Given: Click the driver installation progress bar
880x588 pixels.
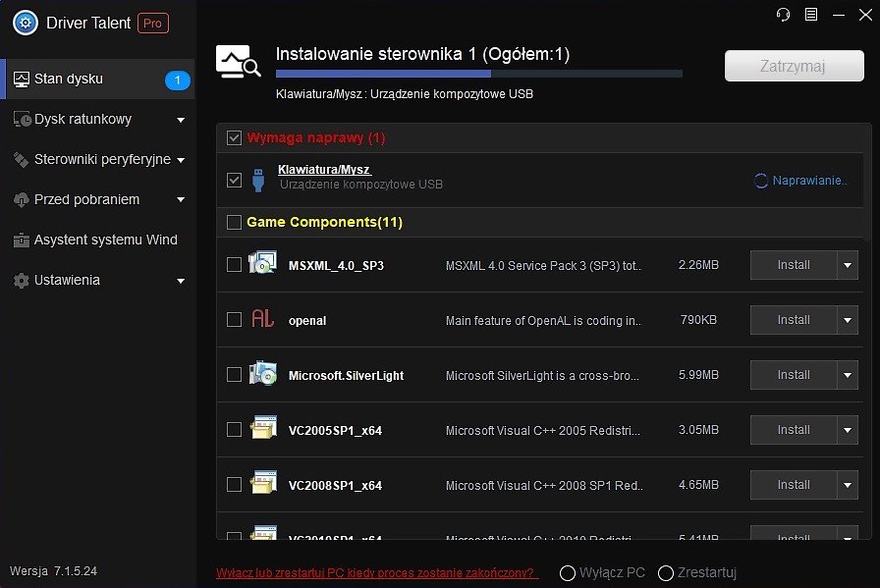Looking at the screenshot, I should pos(478,74).
